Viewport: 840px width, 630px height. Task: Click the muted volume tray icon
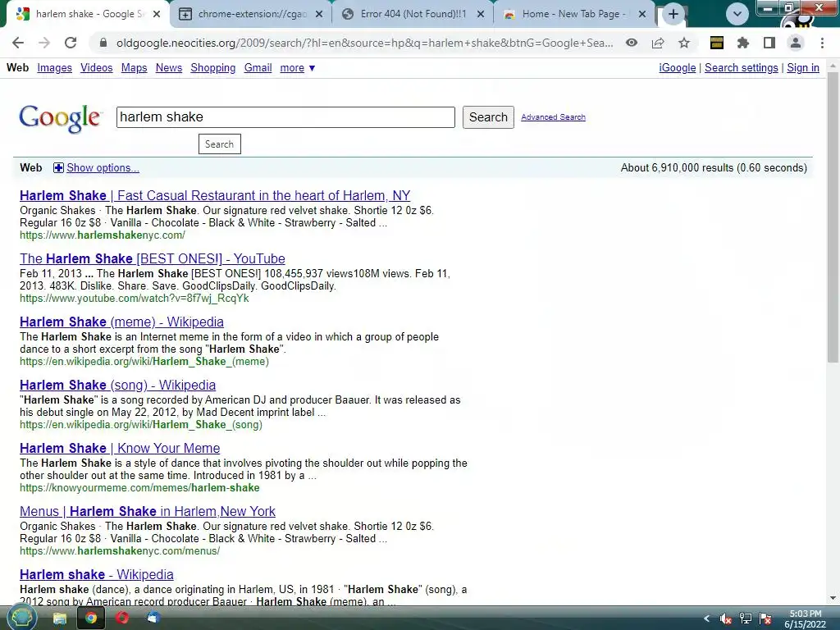726,619
